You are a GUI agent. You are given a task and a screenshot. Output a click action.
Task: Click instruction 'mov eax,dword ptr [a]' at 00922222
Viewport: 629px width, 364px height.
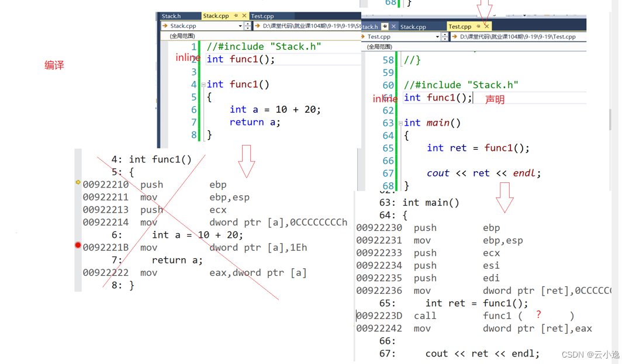pyautogui.click(x=195, y=273)
